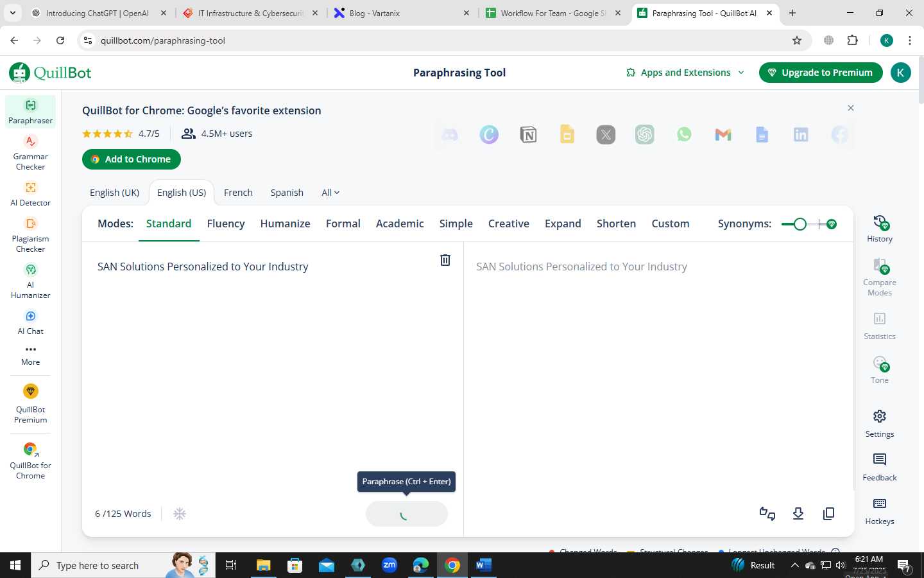924x578 pixels.
Task: Choose the Humanize mode
Action: click(285, 223)
